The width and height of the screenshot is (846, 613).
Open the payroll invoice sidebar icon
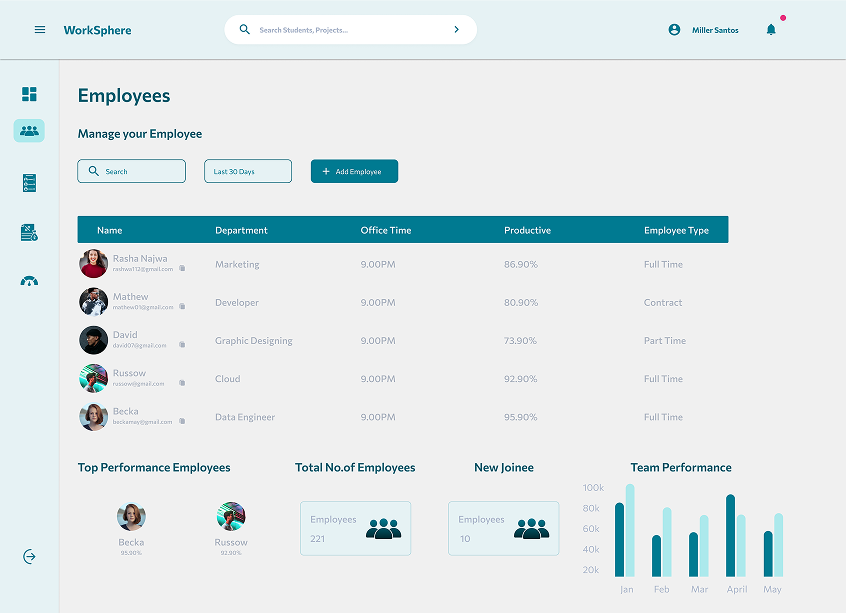29,233
